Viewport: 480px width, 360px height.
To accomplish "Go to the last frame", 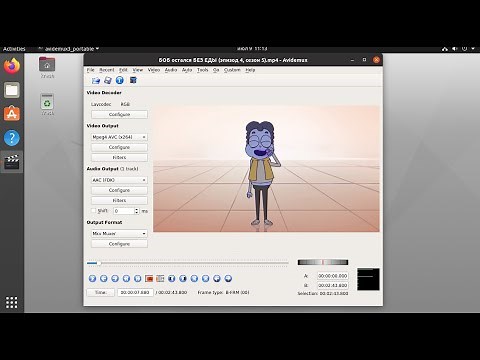I will point(206,278).
